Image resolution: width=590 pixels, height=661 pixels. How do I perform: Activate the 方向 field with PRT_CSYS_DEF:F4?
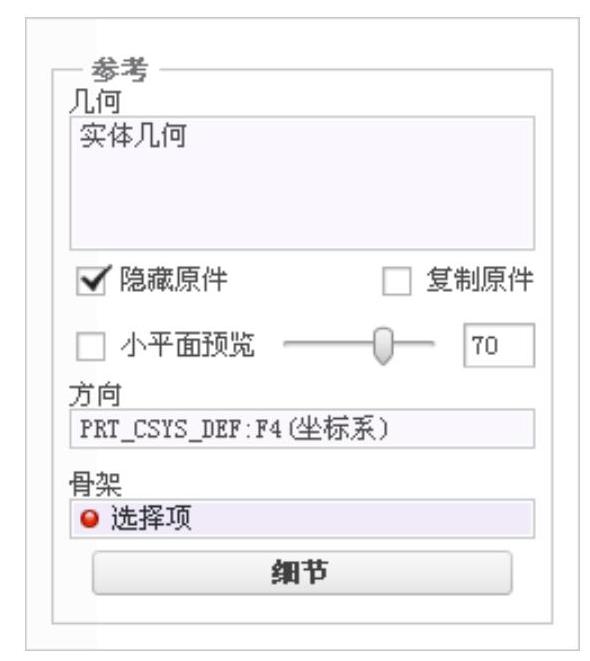(302, 428)
